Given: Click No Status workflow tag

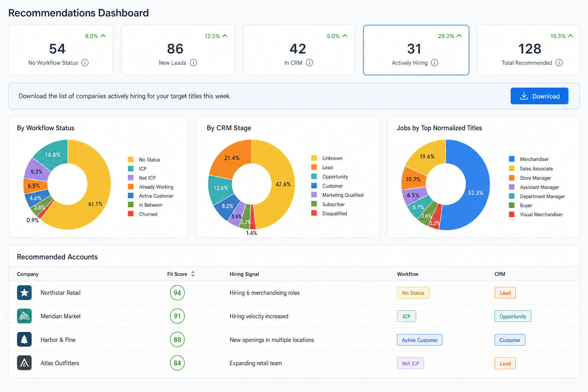Looking at the screenshot, I should tap(413, 293).
